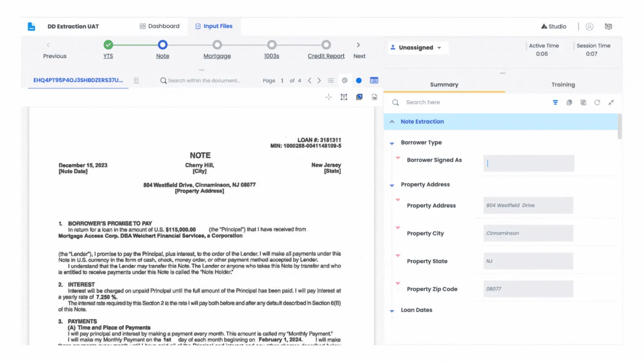Click the chat message icon in header
Image resolution: width=644 pixels, height=362 pixels.
click(608, 26)
